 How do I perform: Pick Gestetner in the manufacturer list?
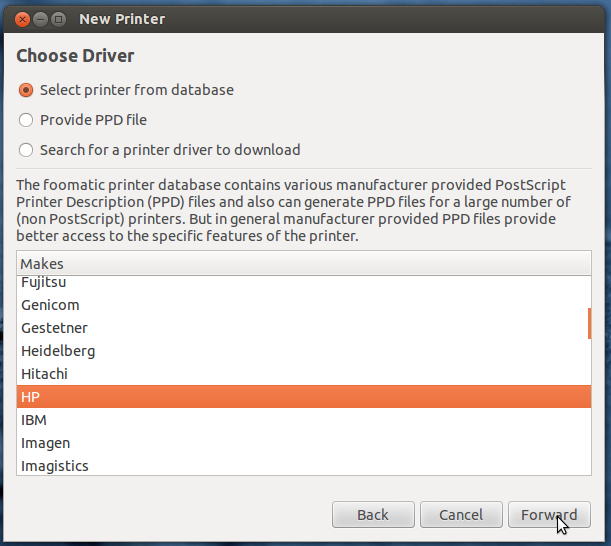304,328
